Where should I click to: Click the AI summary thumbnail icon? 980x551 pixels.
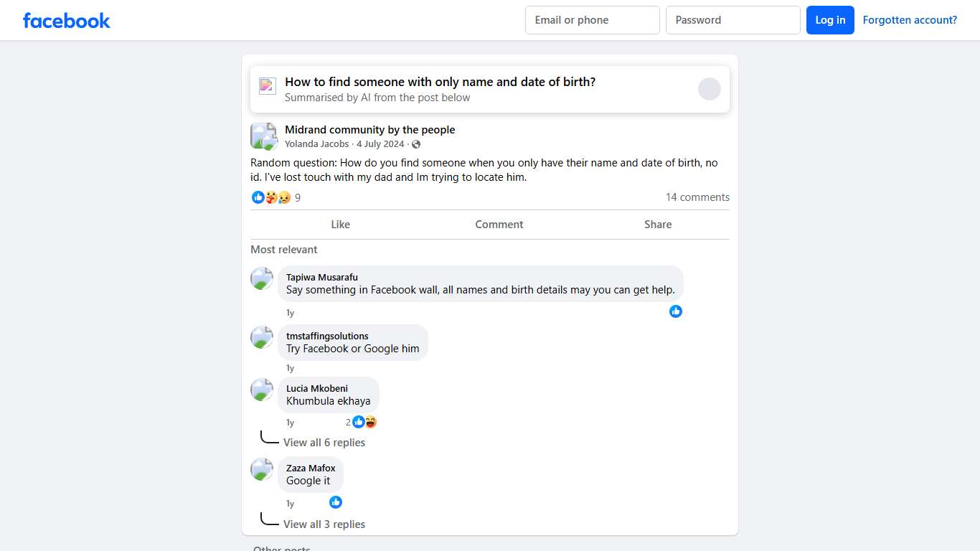268,86
